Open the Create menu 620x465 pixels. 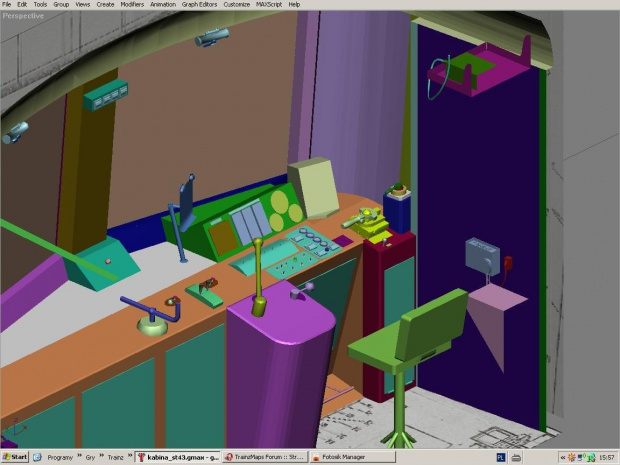(105, 4)
